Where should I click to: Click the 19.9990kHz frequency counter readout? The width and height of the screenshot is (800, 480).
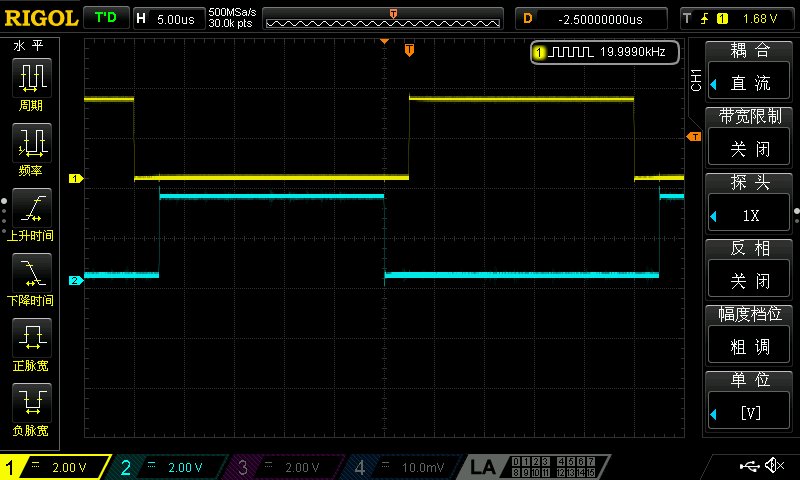pyautogui.click(x=632, y=52)
